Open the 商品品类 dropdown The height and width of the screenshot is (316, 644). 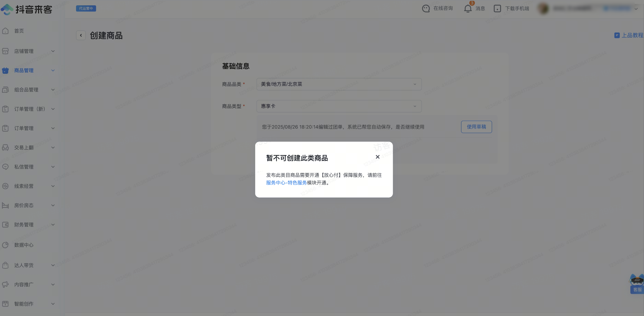(x=339, y=84)
